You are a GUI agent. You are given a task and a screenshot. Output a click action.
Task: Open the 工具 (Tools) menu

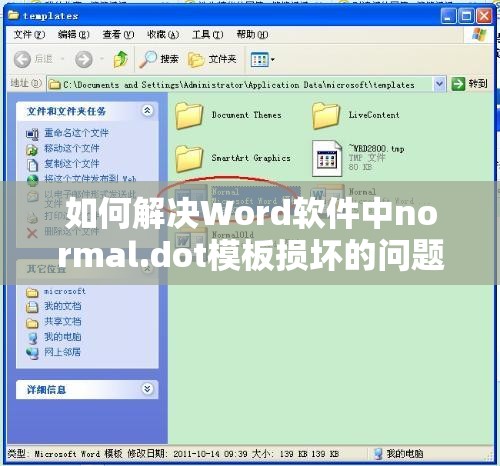click(208, 34)
